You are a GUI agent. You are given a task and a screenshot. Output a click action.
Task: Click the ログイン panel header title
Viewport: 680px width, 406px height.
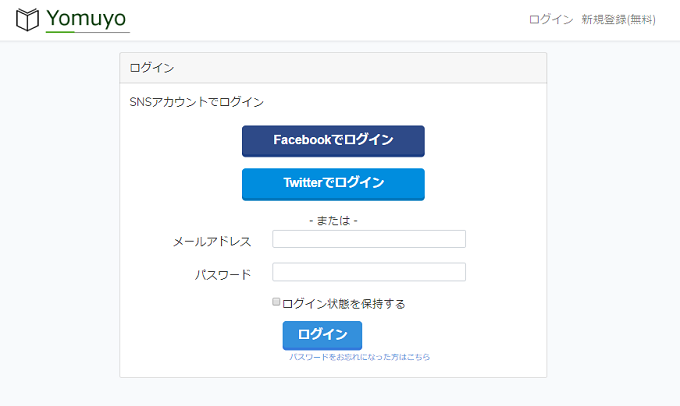coord(152,68)
